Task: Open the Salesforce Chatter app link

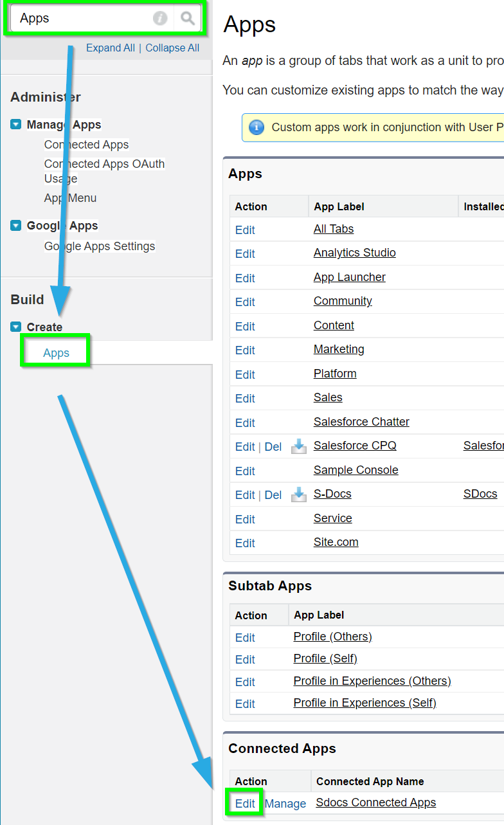Action: pyautogui.click(x=361, y=422)
